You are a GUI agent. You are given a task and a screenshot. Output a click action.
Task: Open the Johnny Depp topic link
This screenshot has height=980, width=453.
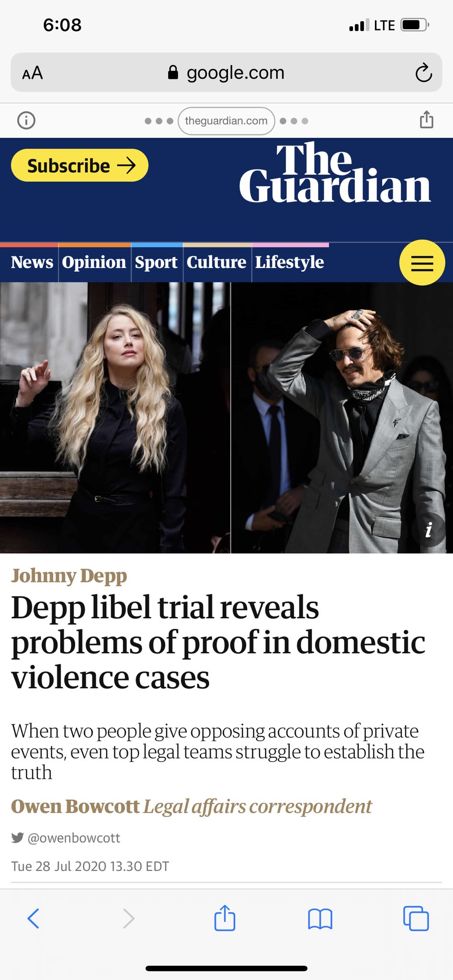(69, 576)
